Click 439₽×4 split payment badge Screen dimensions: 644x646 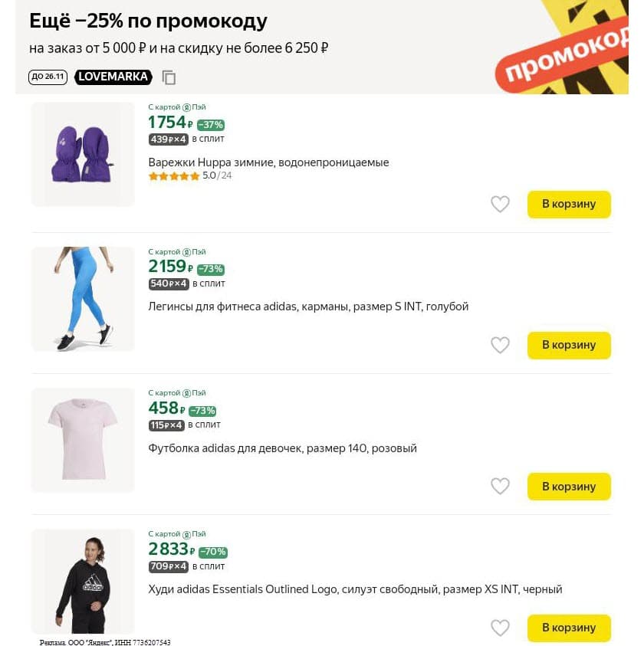(x=168, y=139)
